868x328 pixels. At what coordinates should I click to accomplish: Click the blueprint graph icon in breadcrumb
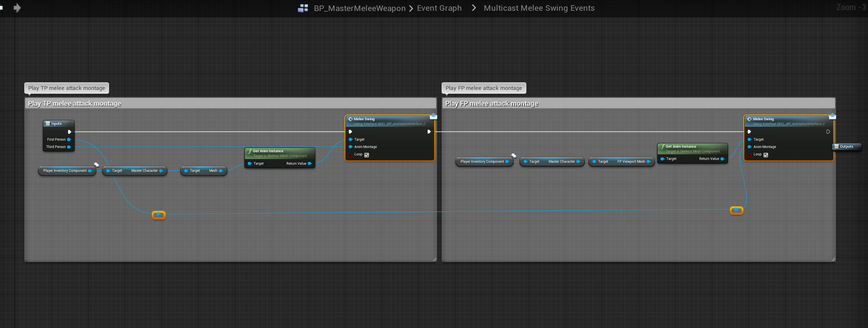(x=303, y=8)
